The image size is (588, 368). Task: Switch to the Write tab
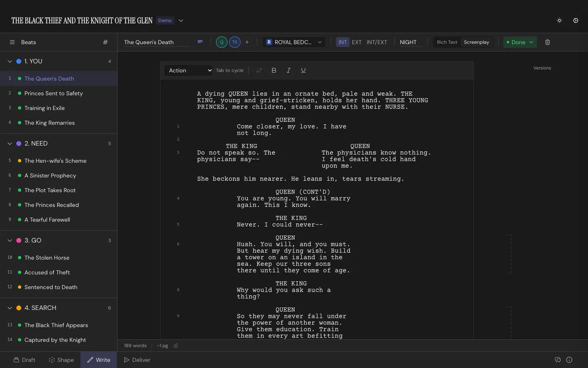pos(98,360)
